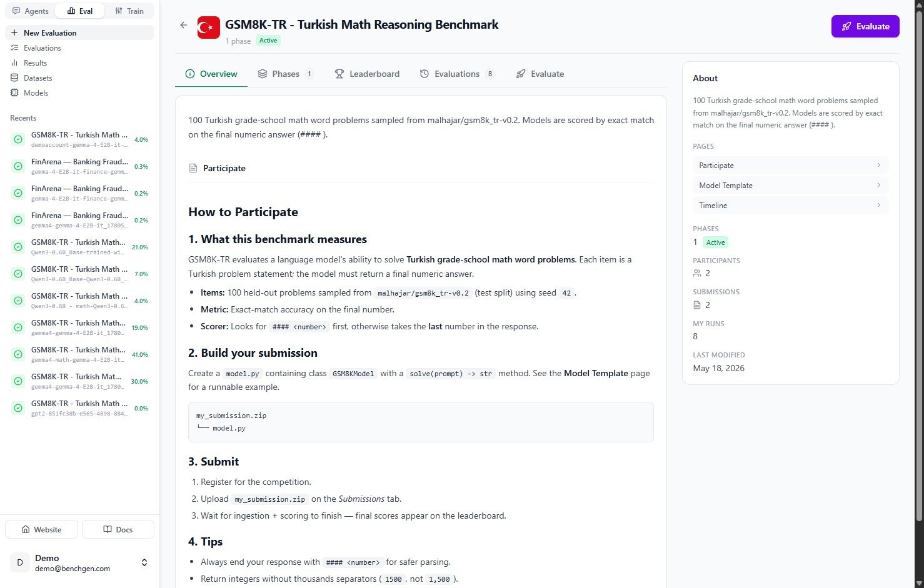Image resolution: width=924 pixels, height=588 pixels.
Task: Switch to the Phases tab
Action: point(285,74)
